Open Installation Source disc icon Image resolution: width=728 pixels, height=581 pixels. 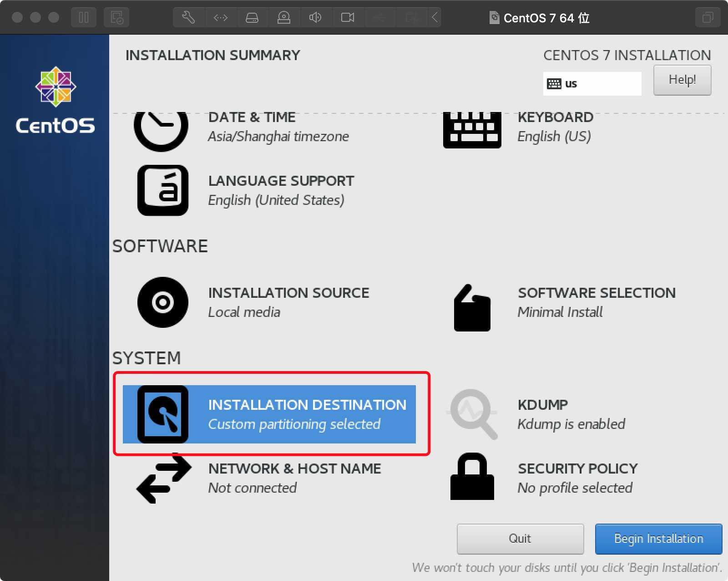tap(163, 302)
